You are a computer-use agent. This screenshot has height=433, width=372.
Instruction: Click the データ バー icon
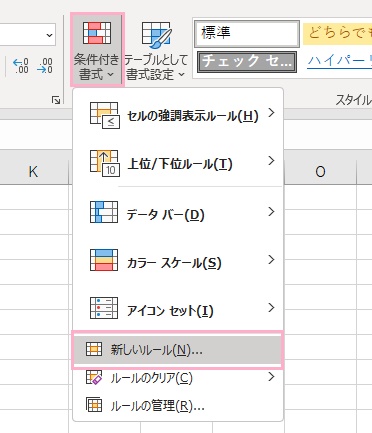tap(104, 212)
